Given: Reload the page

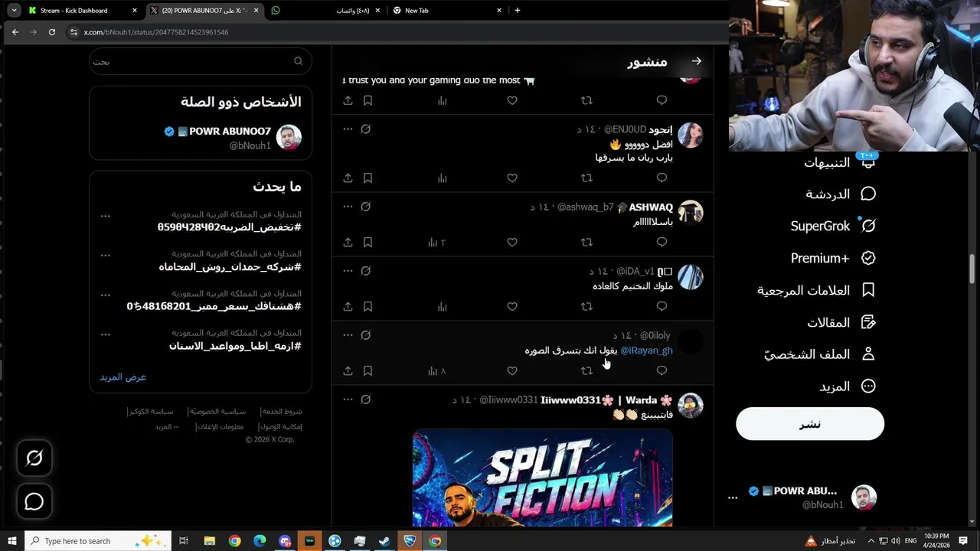Looking at the screenshot, I should tap(51, 32).
